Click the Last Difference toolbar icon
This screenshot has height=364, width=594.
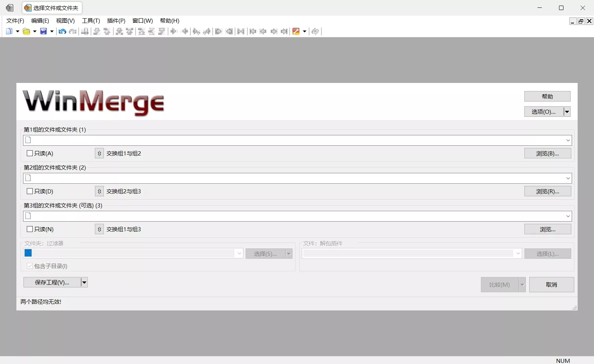click(162, 31)
